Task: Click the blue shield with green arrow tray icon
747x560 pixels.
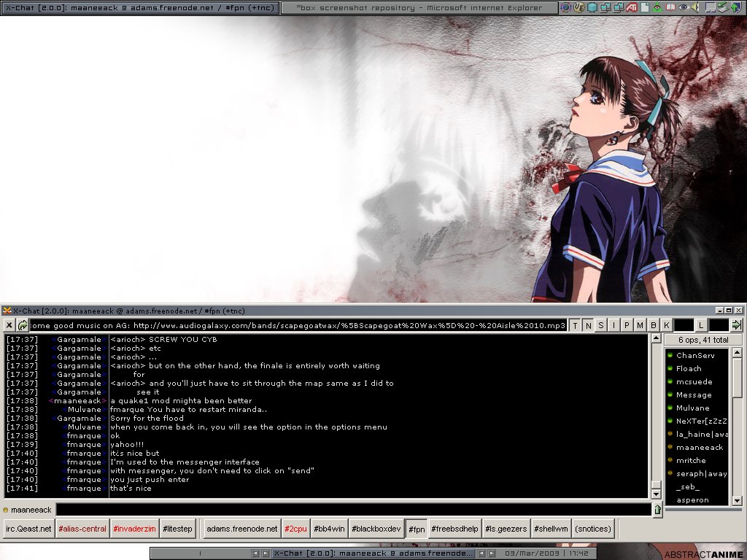Action: tap(736, 7)
